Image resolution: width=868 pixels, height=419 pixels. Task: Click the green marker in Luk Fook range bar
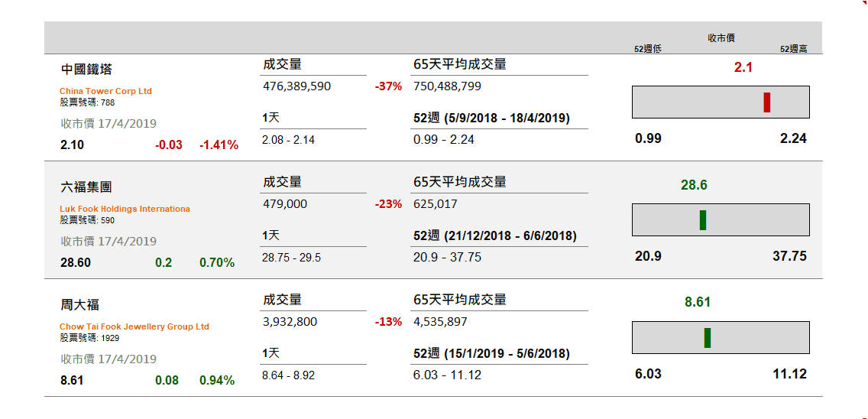point(703,220)
